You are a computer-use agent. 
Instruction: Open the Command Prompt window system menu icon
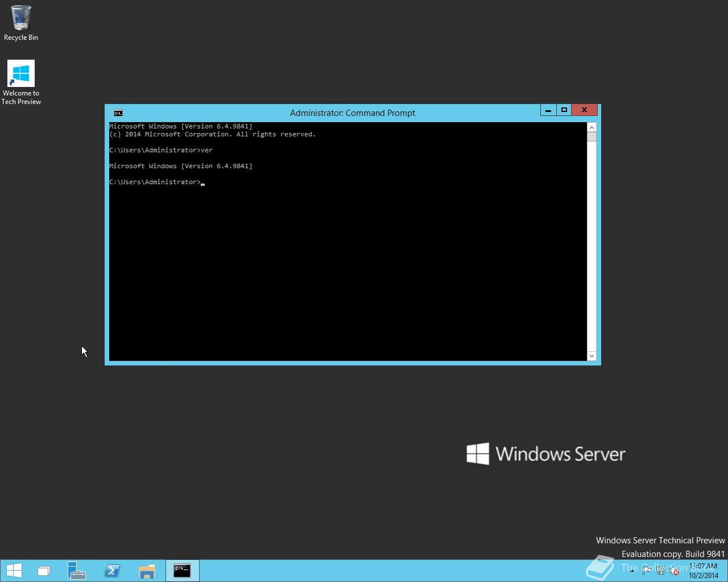pyautogui.click(x=118, y=113)
